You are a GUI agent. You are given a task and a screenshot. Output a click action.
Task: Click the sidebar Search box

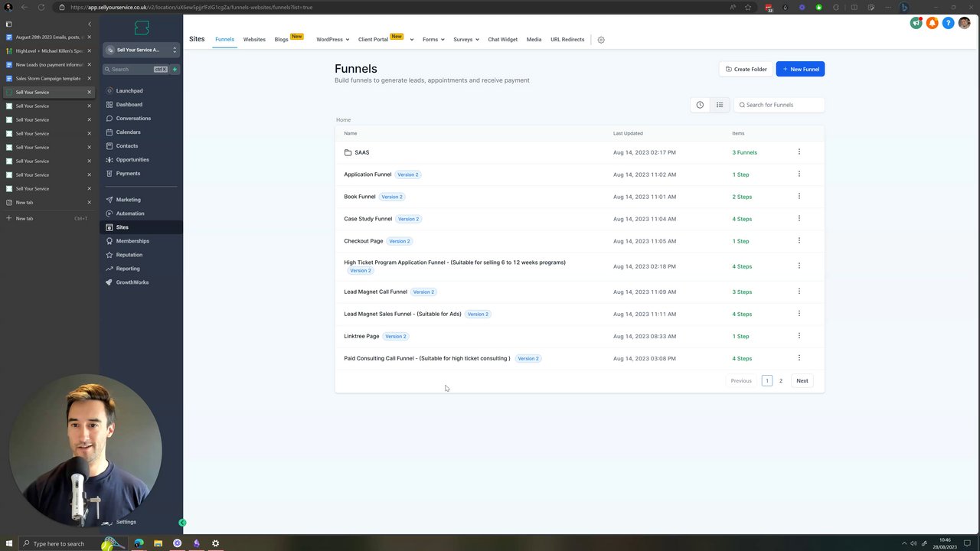pyautogui.click(x=136, y=69)
